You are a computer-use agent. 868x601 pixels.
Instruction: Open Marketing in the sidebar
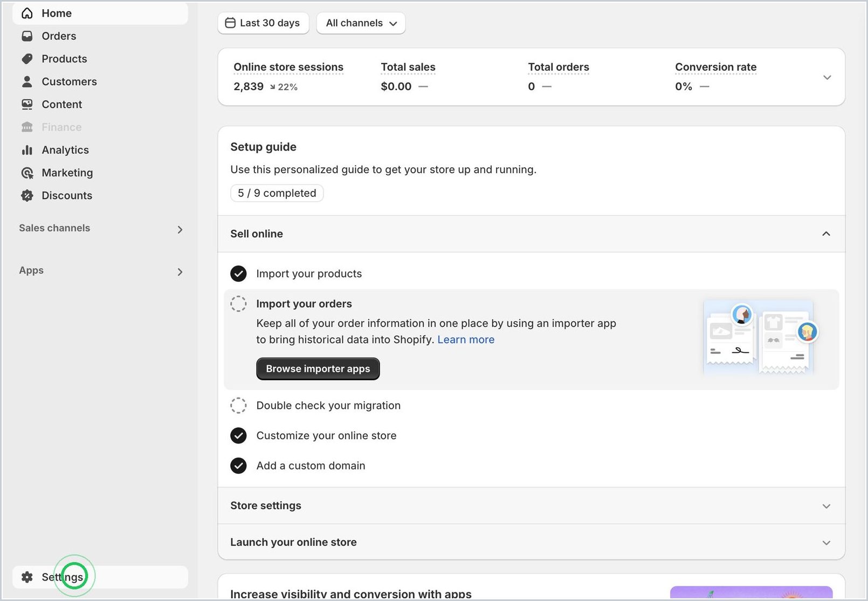[x=100, y=173]
